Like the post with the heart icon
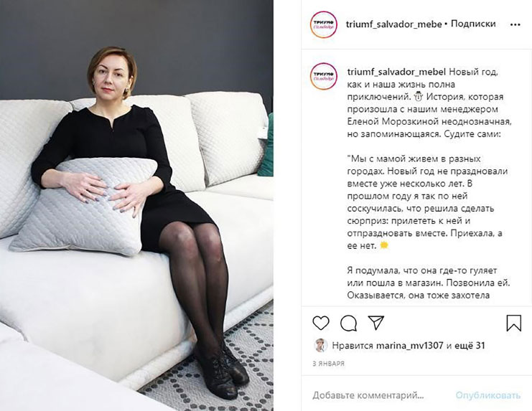The width and height of the screenshot is (532, 411). pos(321,323)
